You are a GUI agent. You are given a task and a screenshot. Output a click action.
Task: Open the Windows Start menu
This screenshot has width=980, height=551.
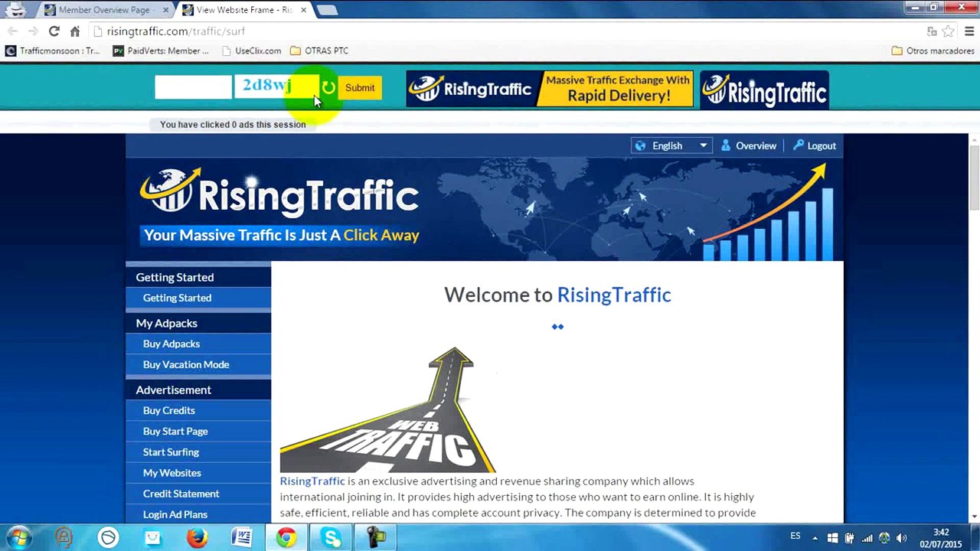pyautogui.click(x=18, y=537)
